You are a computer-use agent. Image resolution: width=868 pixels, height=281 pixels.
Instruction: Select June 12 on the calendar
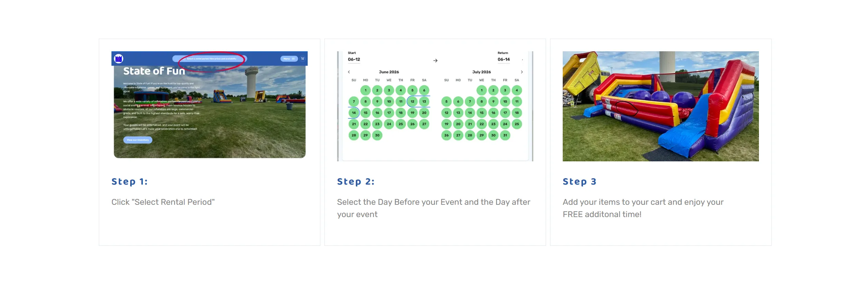[412, 102]
